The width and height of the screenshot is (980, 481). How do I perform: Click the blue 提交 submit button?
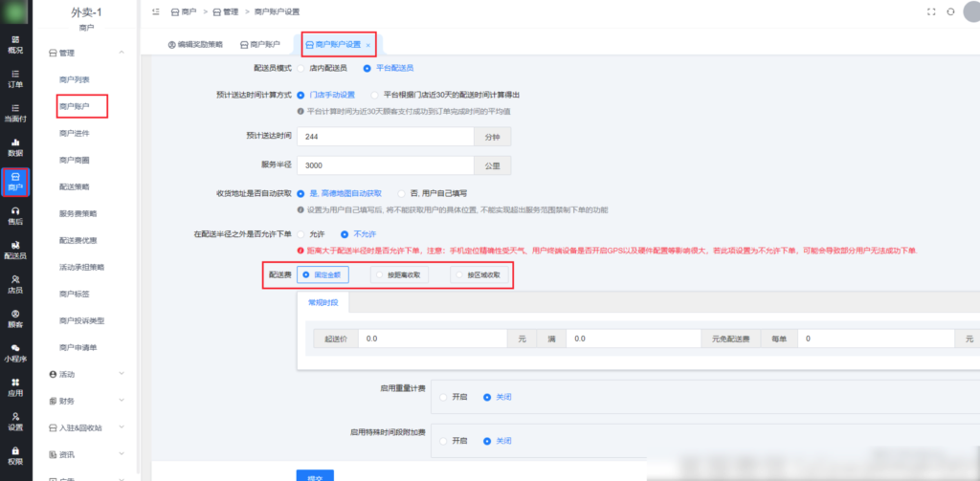(315, 475)
